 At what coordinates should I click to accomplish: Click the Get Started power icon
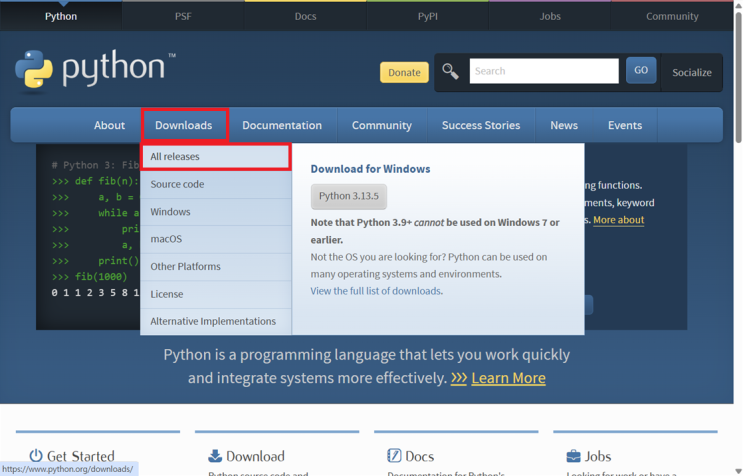(36, 456)
